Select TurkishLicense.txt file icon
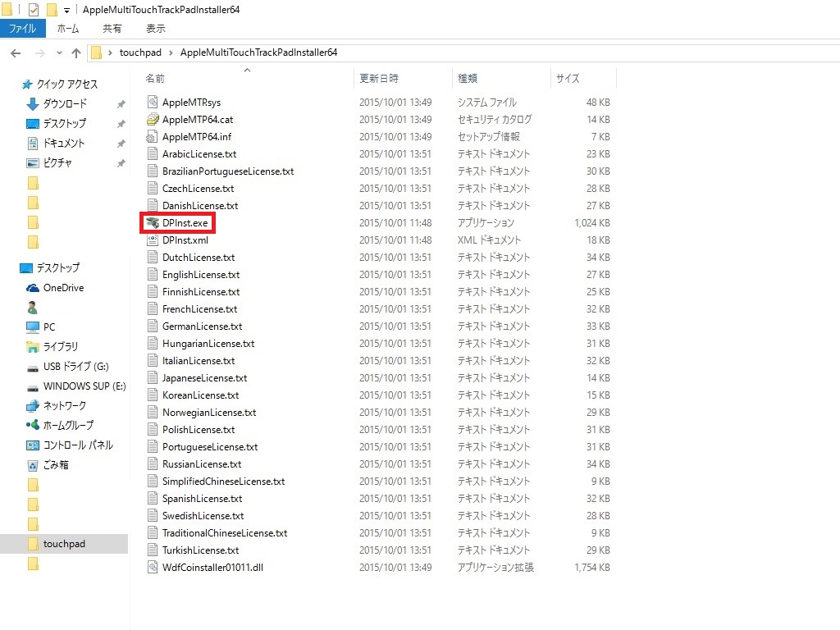840x630 pixels. pos(153,550)
